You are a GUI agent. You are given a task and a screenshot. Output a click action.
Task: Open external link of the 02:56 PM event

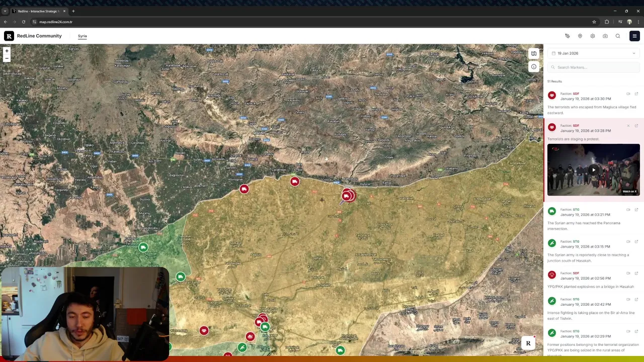[636, 274]
